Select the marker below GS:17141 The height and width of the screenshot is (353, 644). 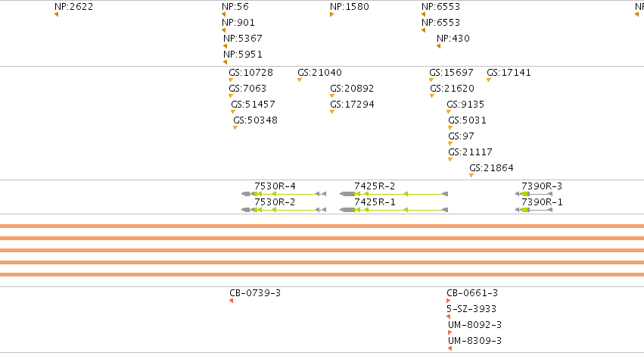(x=489, y=80)
